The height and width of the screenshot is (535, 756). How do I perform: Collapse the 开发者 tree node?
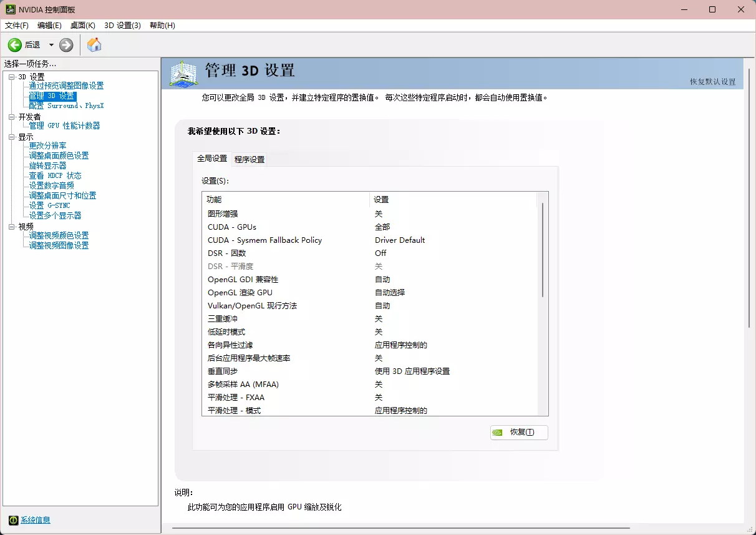[11, 117]
